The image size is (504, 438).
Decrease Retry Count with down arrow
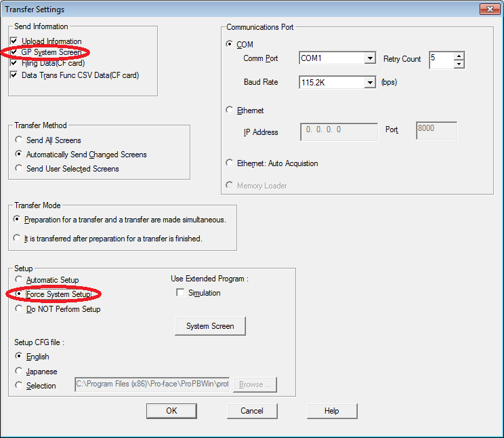coord(459,64)
